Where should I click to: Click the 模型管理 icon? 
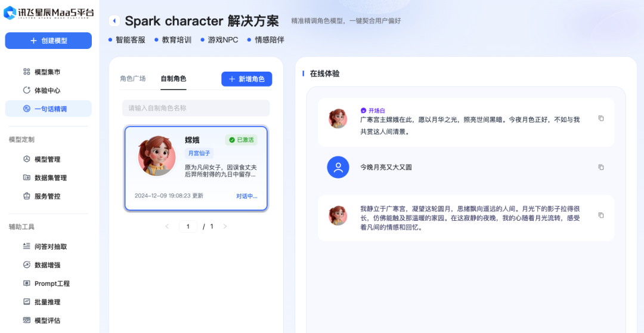click(27, 159)
